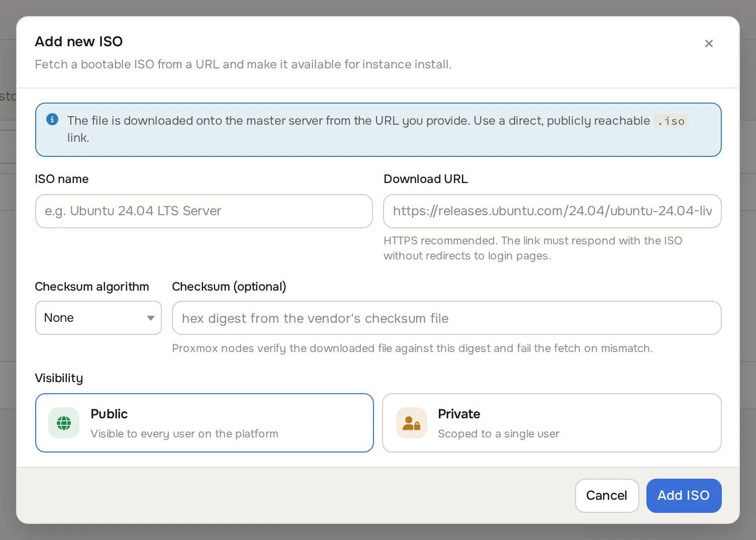Click the '.iso' code snippet in notice

(671, 121)
